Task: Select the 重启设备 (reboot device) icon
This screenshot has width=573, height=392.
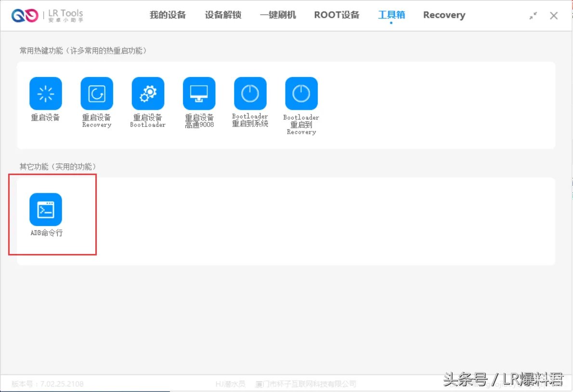Action: 45,93
